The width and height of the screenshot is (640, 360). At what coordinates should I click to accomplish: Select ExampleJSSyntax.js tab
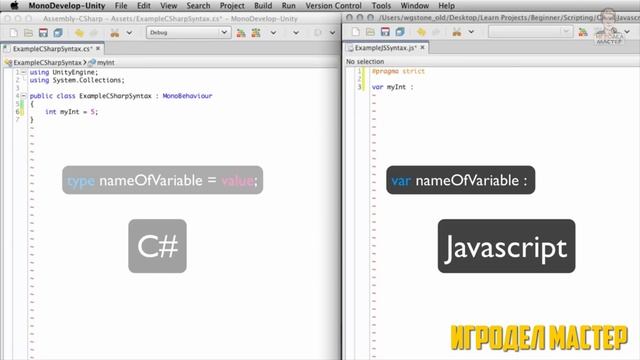(x=385, y=48)
